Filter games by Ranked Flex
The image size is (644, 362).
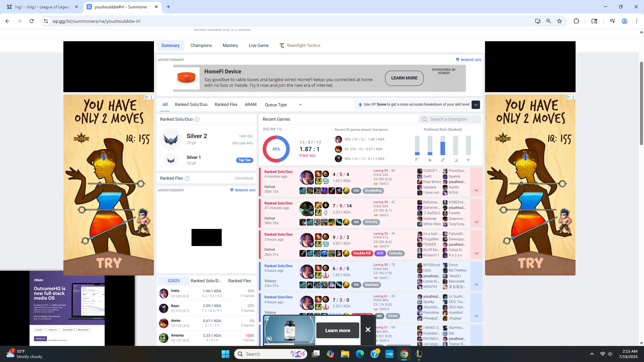pyautogui.click(x=226, y=105)
